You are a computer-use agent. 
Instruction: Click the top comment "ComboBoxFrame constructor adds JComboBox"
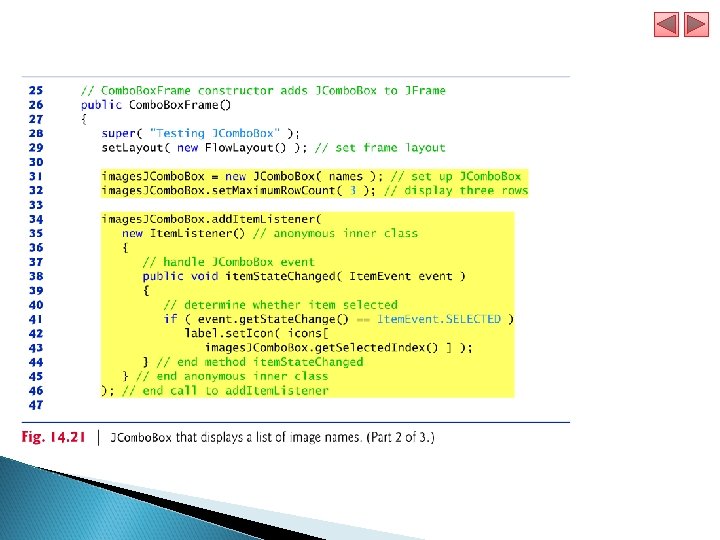point(238,90)
